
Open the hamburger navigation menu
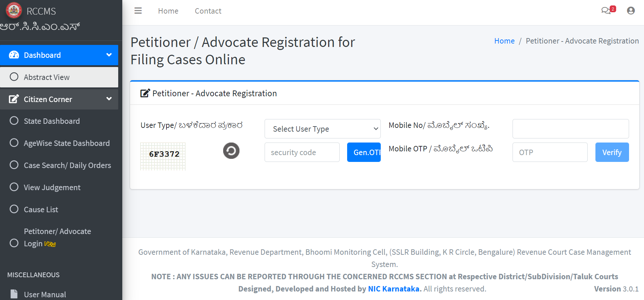[x=138, y=11]
